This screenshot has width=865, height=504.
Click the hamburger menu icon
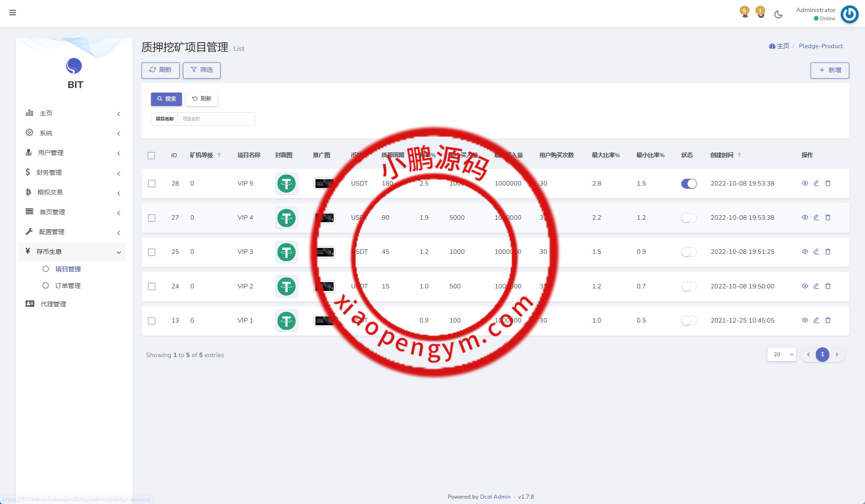point(13,13)
